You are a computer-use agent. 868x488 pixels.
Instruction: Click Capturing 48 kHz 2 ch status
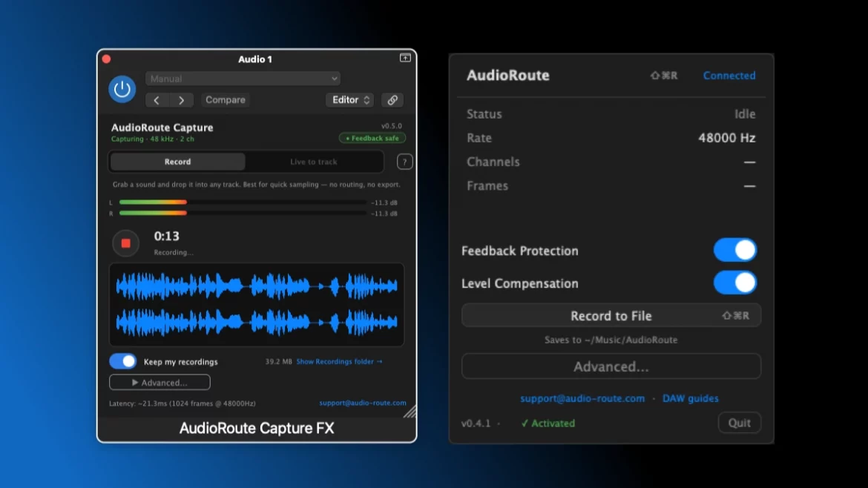153,139
